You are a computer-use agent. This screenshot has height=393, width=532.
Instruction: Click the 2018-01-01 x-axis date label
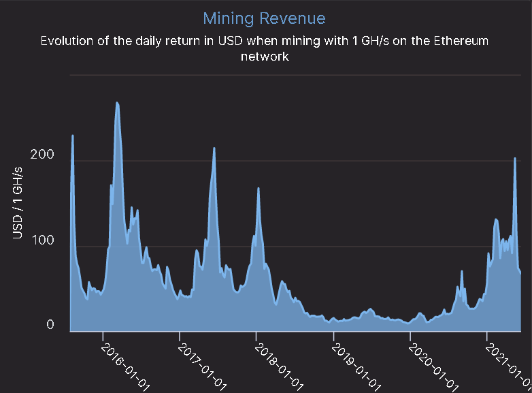(x=278, y=367)
